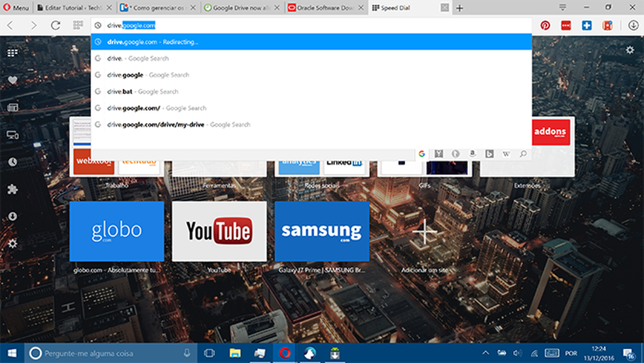Open volume control in tray
644x363 pixels.
pyautogui.click(x=518, y=353)
